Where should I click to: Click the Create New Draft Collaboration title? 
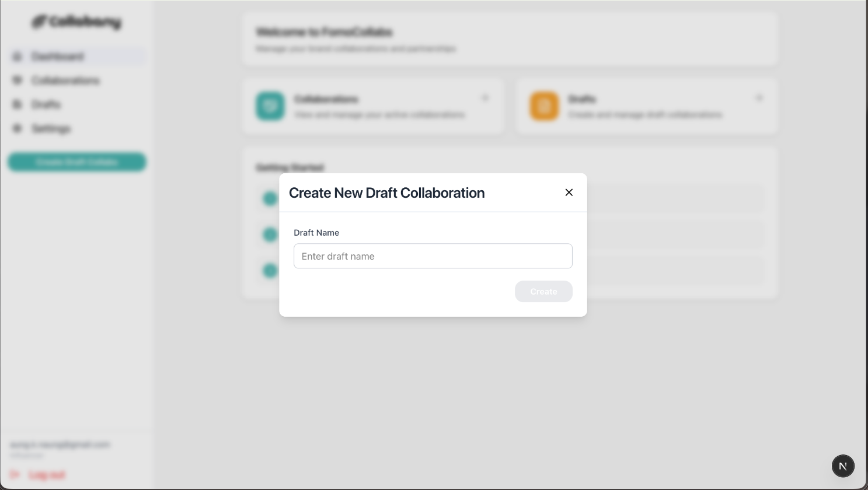coord(387,193)
